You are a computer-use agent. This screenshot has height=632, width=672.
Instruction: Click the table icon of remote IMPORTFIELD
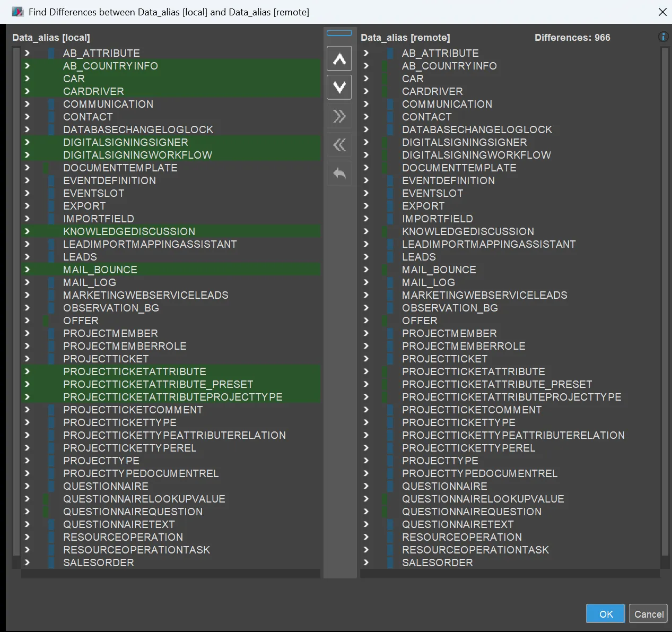click(390, 219)
